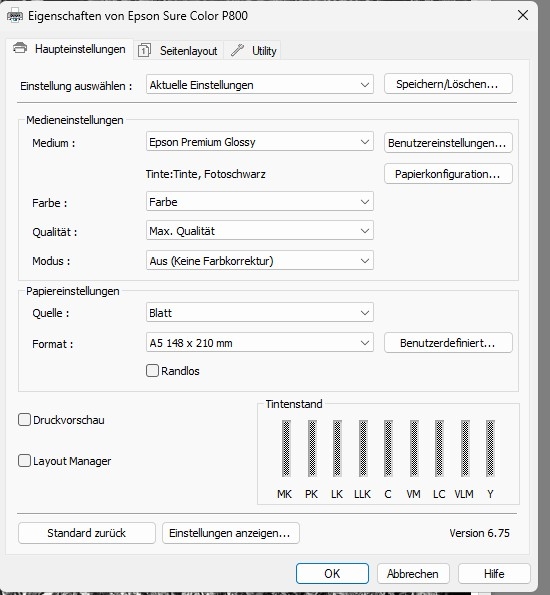Open Einstellung auswählen dropdown
Image resolution: width=550 pixels, height=595 pixels.
click(260, 85)
